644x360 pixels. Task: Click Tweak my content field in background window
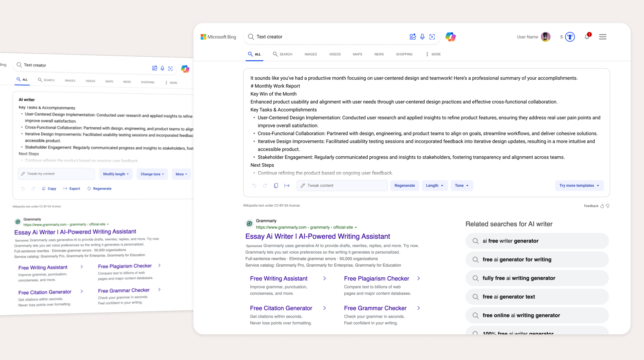[x=56, y=174]
